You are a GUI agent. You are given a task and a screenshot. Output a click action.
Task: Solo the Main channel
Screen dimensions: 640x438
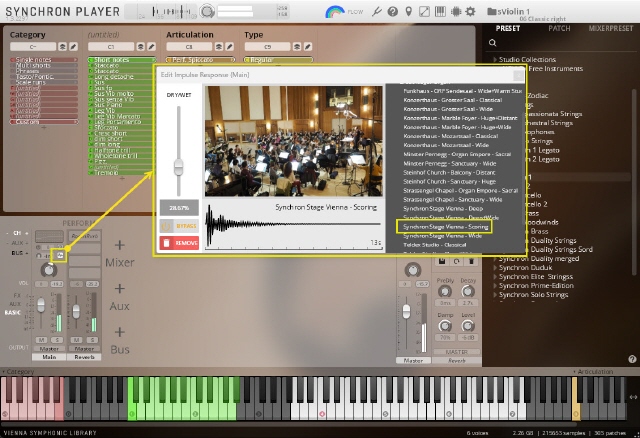[57, 340]
